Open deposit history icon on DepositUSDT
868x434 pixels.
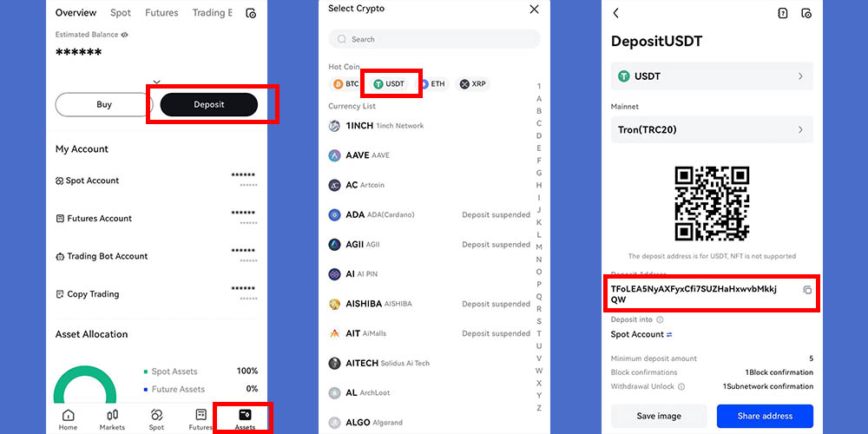click(x=806, y=13)
